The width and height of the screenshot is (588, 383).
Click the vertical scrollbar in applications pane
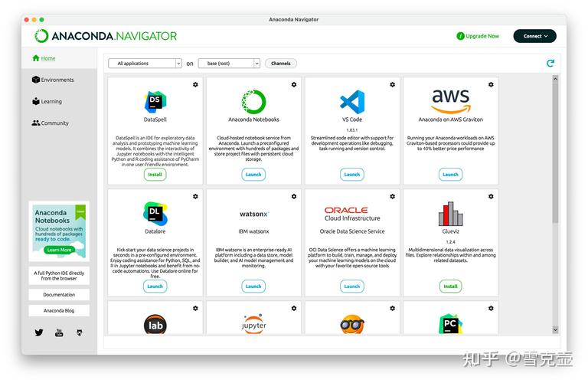pyautogui.click(x=555, y=153)
